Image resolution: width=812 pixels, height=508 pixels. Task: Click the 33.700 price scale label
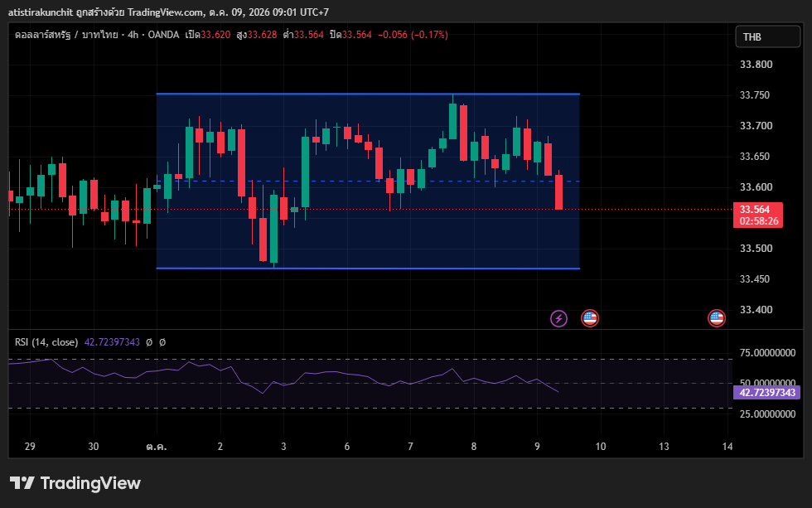pyautogui.click(x=756, y=125)
